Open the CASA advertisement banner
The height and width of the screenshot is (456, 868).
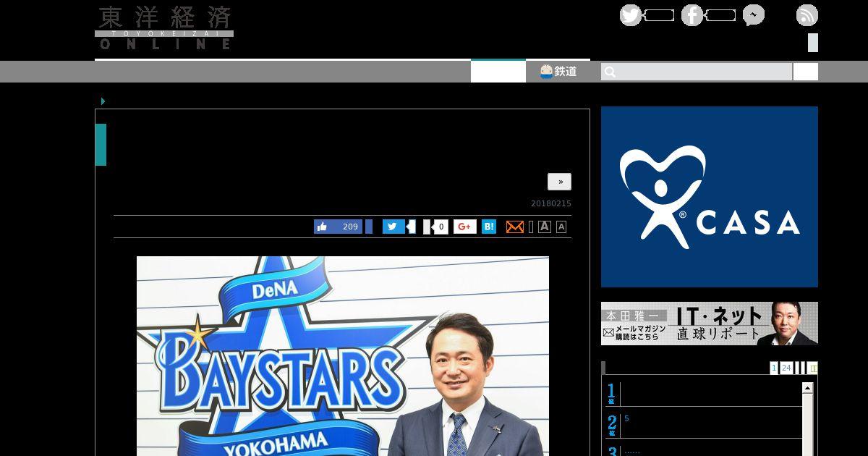click(x=710, y=197)
